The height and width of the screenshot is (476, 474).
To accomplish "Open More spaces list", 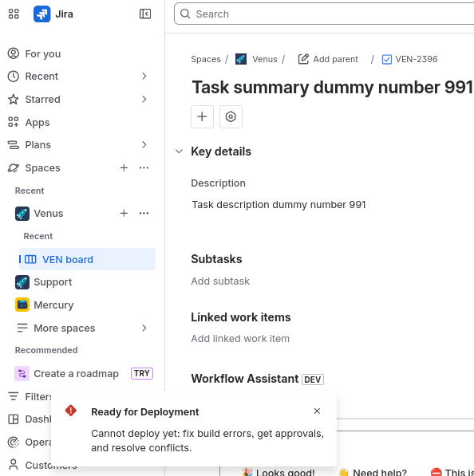I will coord(65,328).
